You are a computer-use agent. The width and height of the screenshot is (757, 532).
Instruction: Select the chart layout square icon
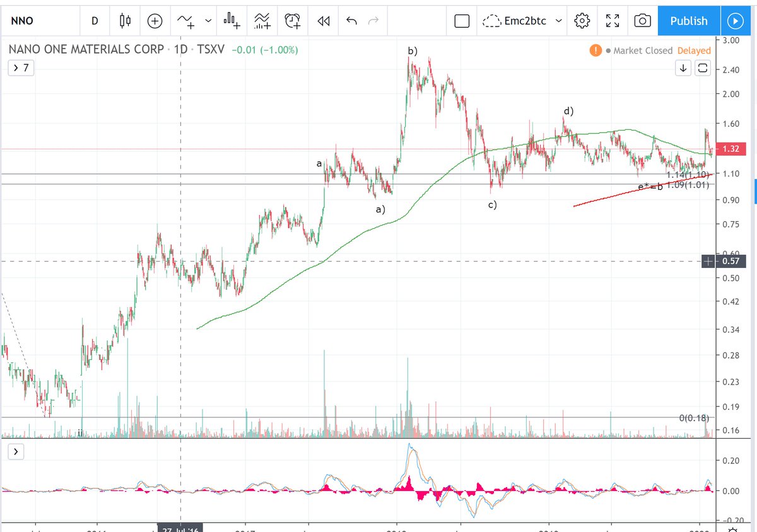pyautogui.click(x=462, y=21)
